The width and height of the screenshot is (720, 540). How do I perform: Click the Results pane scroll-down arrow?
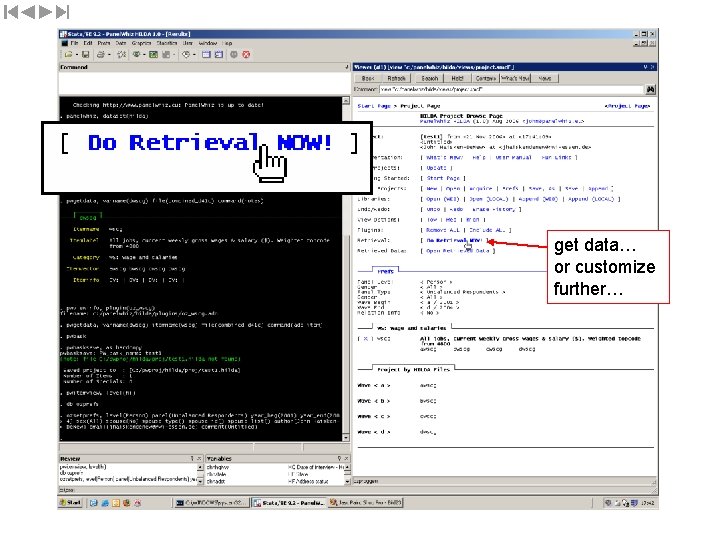coord(346,438)
